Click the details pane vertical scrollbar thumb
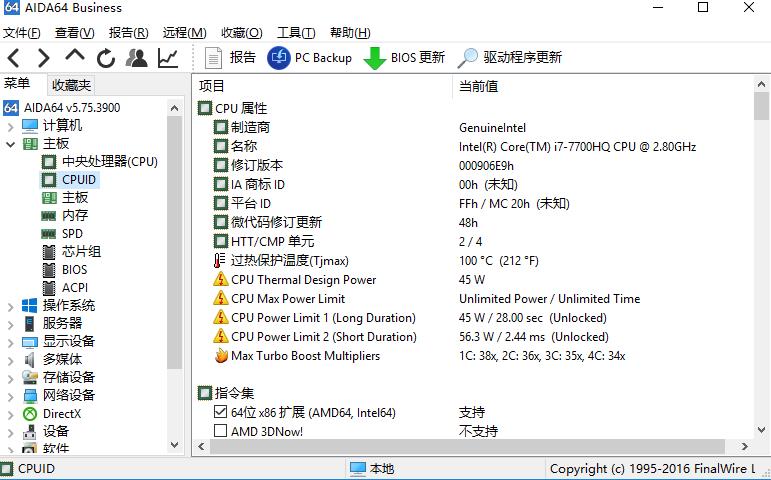Viewport: 771px width, 480px height. (762, 106)
